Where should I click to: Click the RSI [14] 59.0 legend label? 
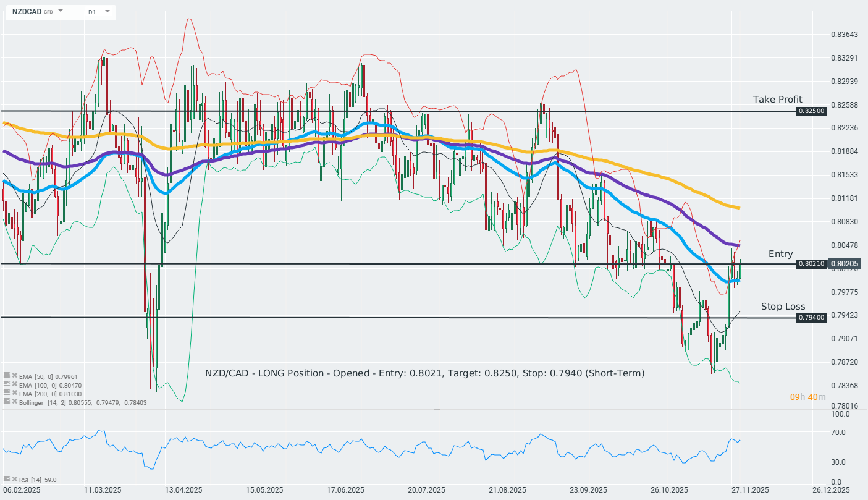click(38, 480)
